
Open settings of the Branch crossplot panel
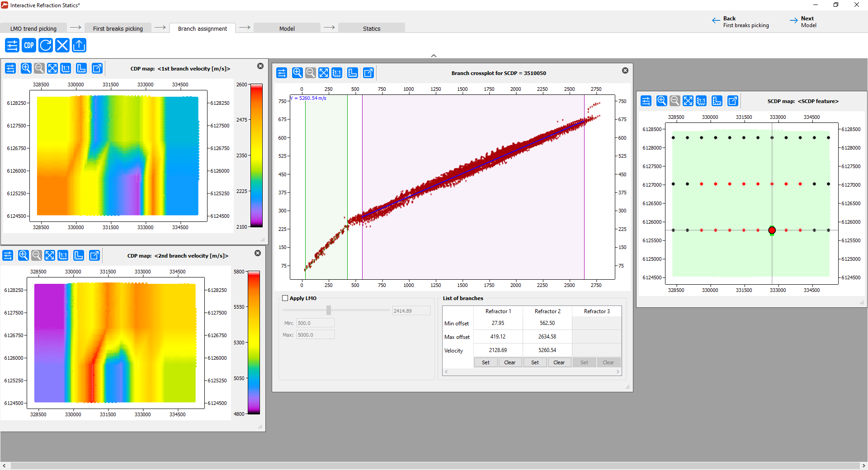click(x=282, y=73)
